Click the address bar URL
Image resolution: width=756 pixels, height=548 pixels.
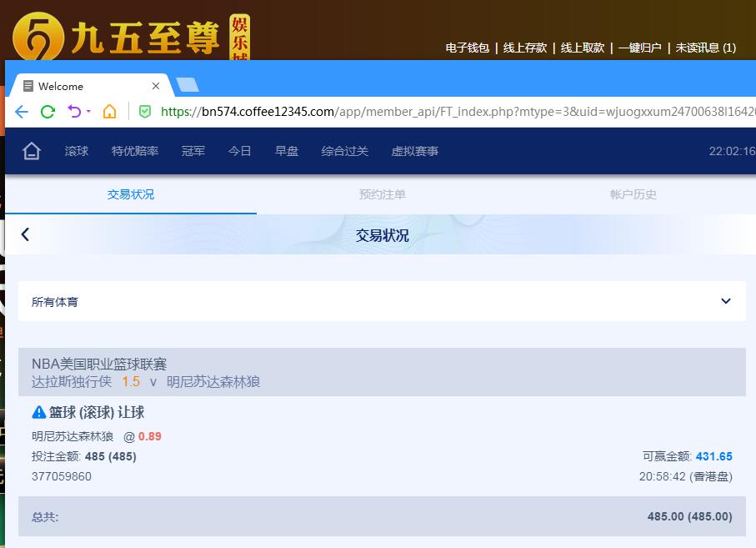458,112
